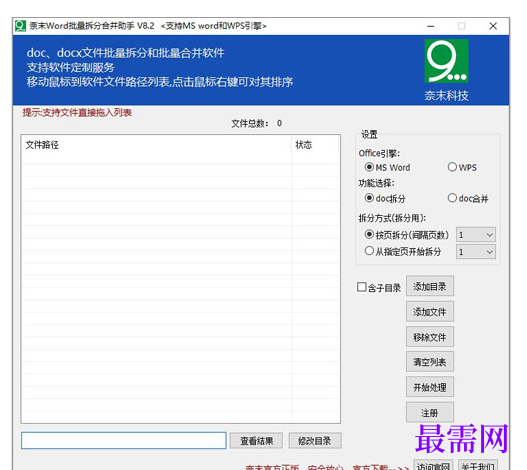Click the 访问官网 button
Screen dimensions: 527x470
coord(433,466)
